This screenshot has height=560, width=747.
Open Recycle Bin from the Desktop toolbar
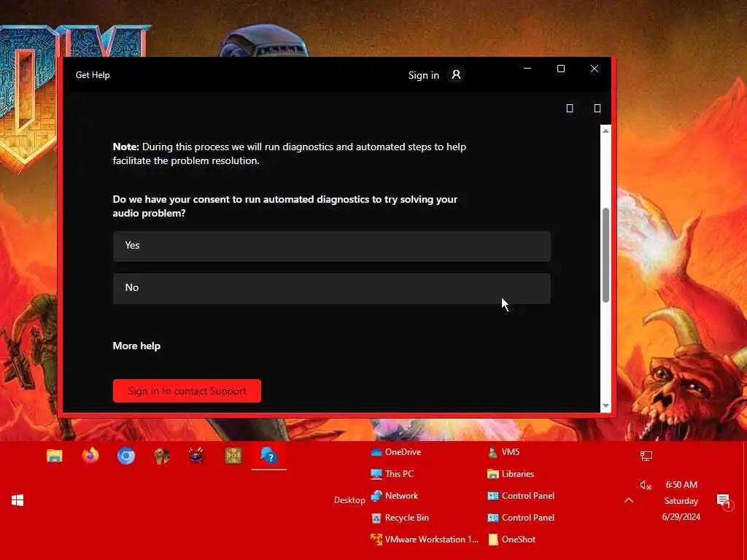pyautogui.click(x=400, y=518)
